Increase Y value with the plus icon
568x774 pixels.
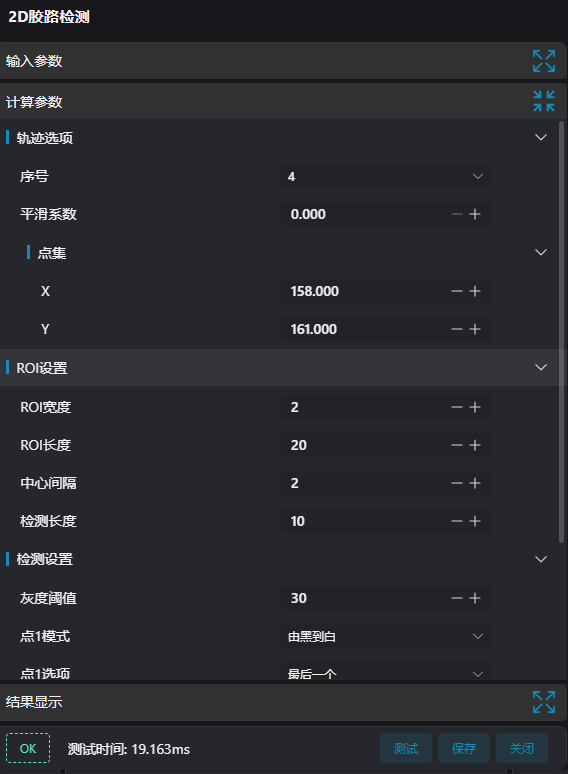[475, 329]
